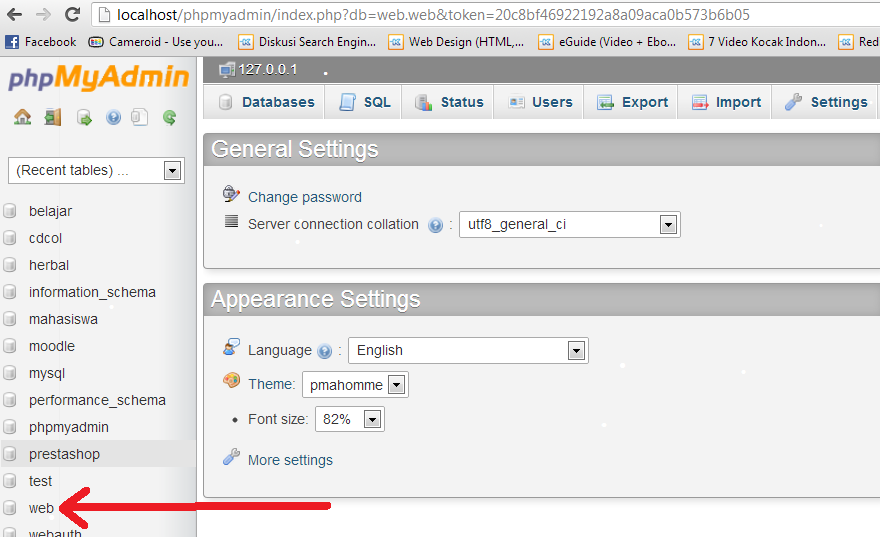Switch to the SQL tab

(365, 102)
